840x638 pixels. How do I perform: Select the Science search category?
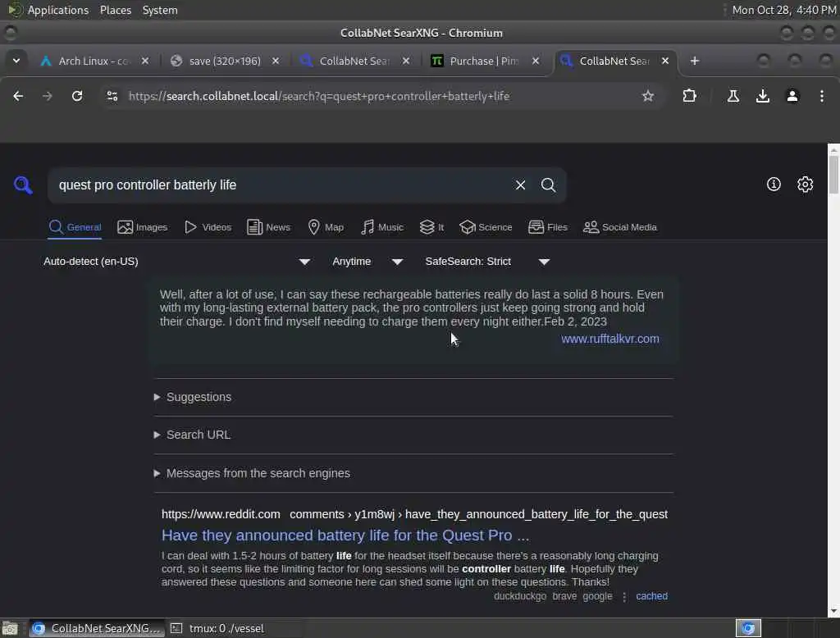pyautogui.click(x=486, y=227)
